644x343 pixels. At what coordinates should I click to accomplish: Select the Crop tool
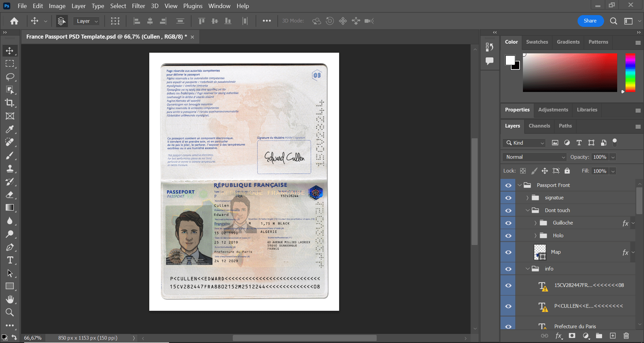(10, 103)
